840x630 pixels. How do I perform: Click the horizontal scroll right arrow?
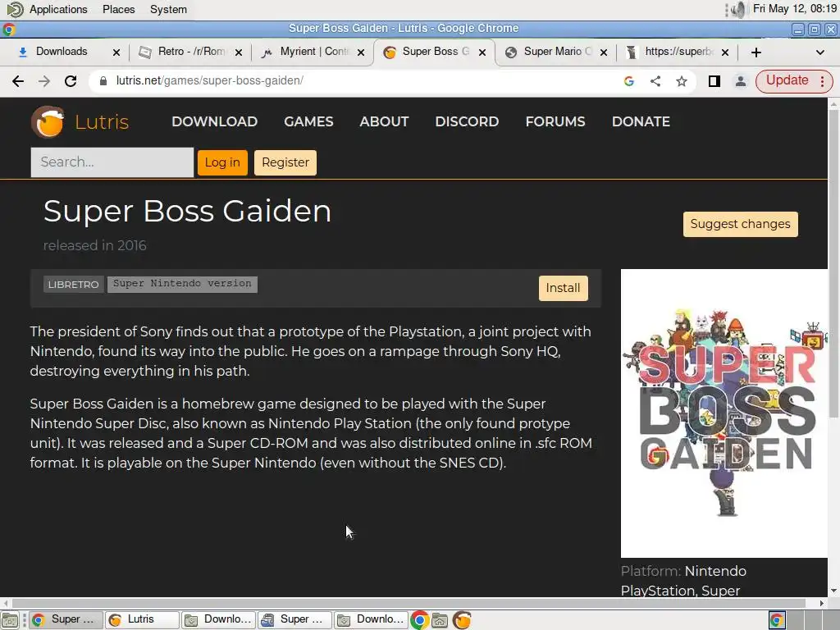[x=822, y=603]
